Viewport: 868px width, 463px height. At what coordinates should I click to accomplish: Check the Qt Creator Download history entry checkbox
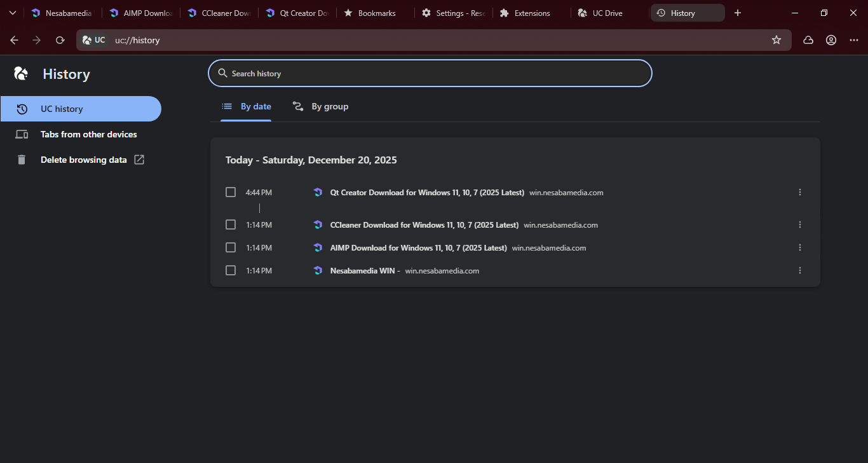click(231, 192)
